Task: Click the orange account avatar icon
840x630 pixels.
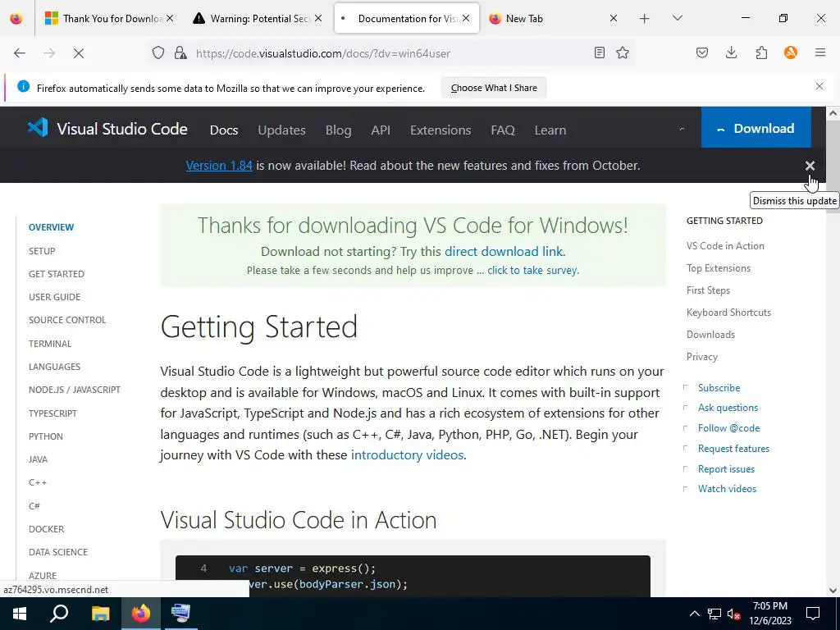Action: (791, 52)
